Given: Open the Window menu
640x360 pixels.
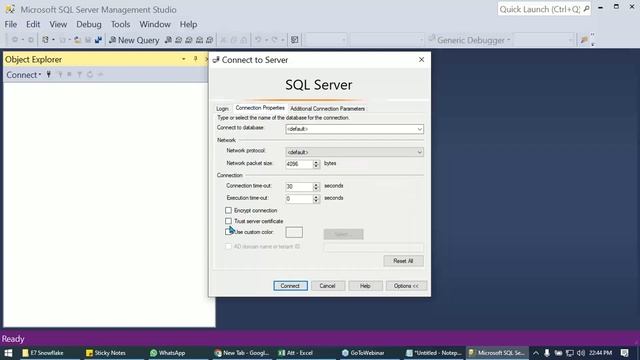Looking at the screenshot, I should 155,24.
